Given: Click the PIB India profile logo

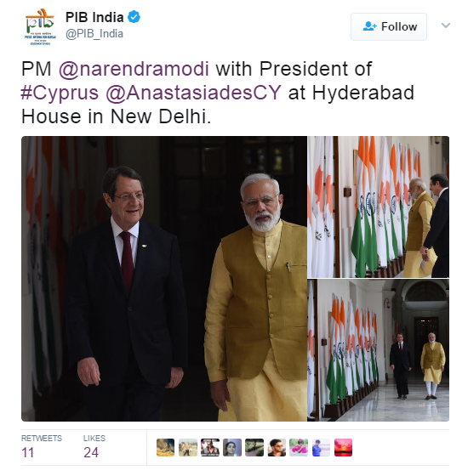Looking at the screenshot, I should click(x=40, y=26).
